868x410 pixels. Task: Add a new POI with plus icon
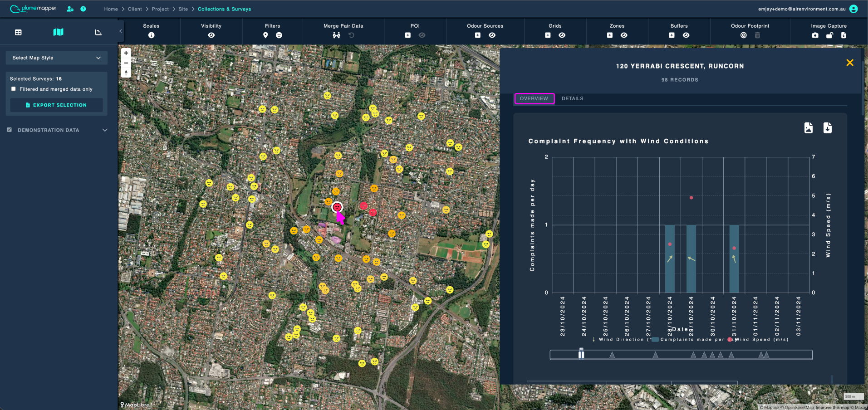[x=408, y=35]
